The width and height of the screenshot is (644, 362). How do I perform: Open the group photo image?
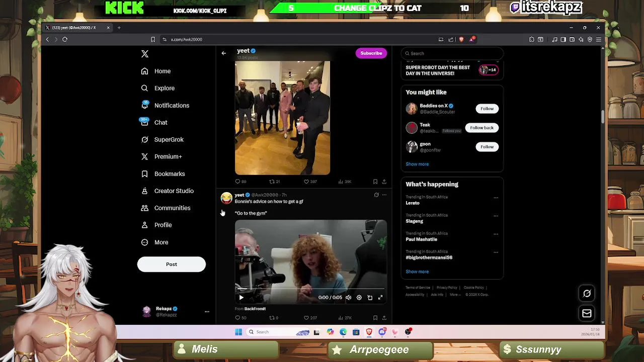(x=282, y=118)
